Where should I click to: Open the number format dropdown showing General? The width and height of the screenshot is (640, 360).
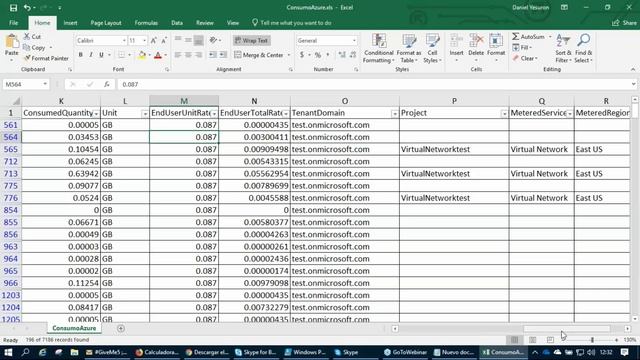point(354,40)
